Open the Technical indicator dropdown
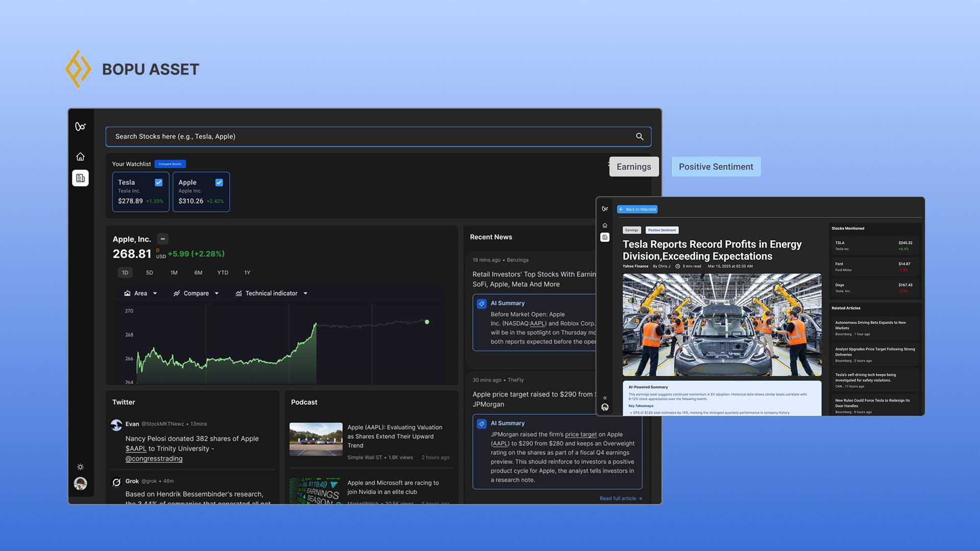Viewport: 980px width, 551px height. tap(271, 293)
